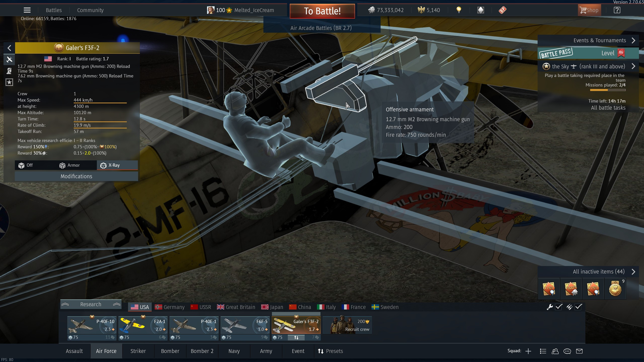This screenshot has width=644, height=362.
Task: Open All battle tasks link
Action: point(608,108)
